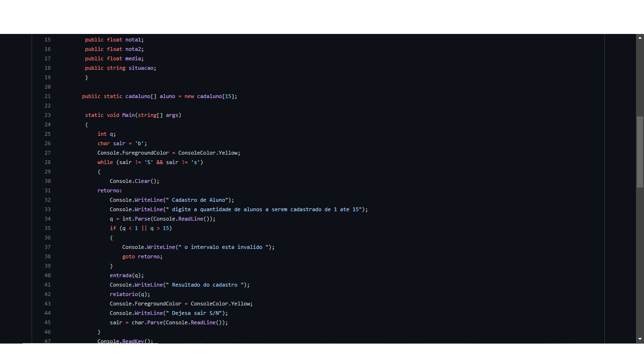This screenshot has width=644, height=362.
Task: Click the opening brace on line 24
Action: pos(87,124)
